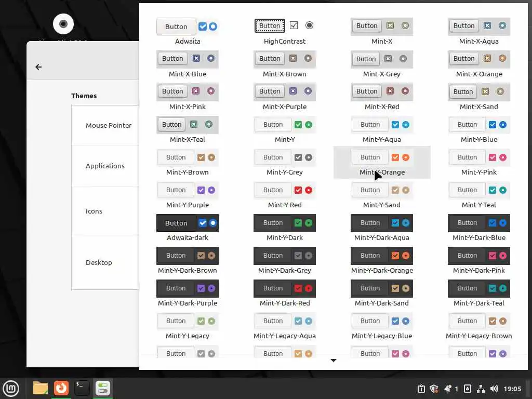Select the Mint-Y-Red theme

coord(285,195)
